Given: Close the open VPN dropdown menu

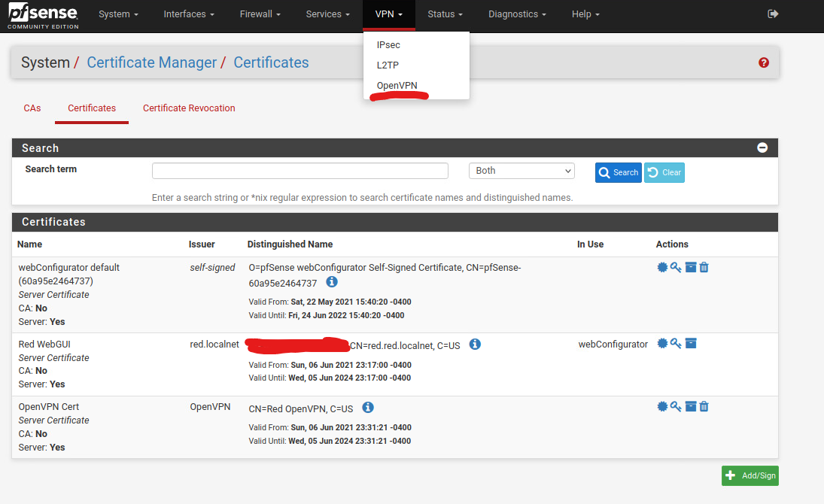Looking at the screenshot, I should coord(389,14).
